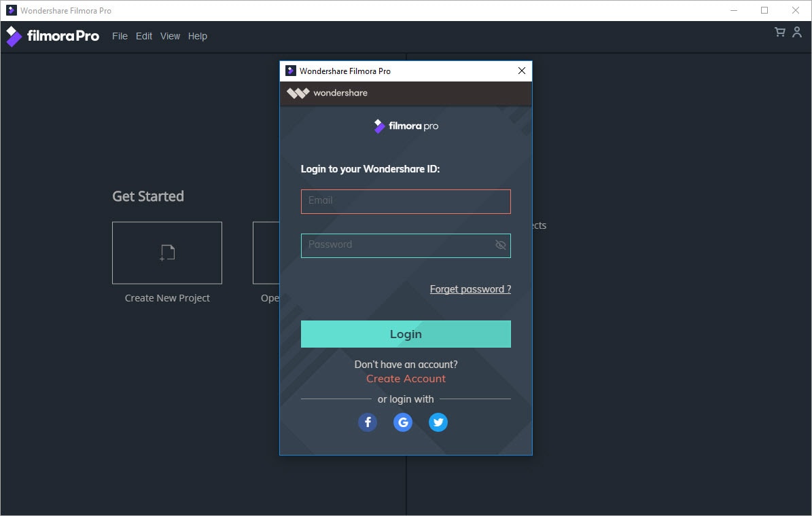Image resolution: width=812 pixels, height=516 pixels.
Task: Open the File menu
Action: (x=120, y=36)
